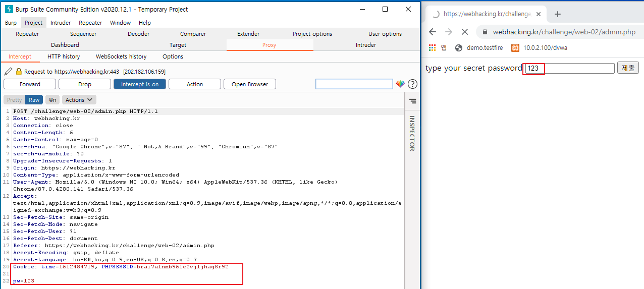Click the pencil edit icon beside Request to
Viewport: 644px width, 289px height.
tap(8, 72)
